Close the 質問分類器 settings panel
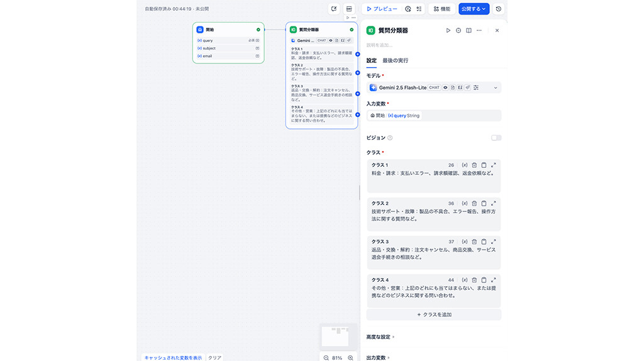 497,30
